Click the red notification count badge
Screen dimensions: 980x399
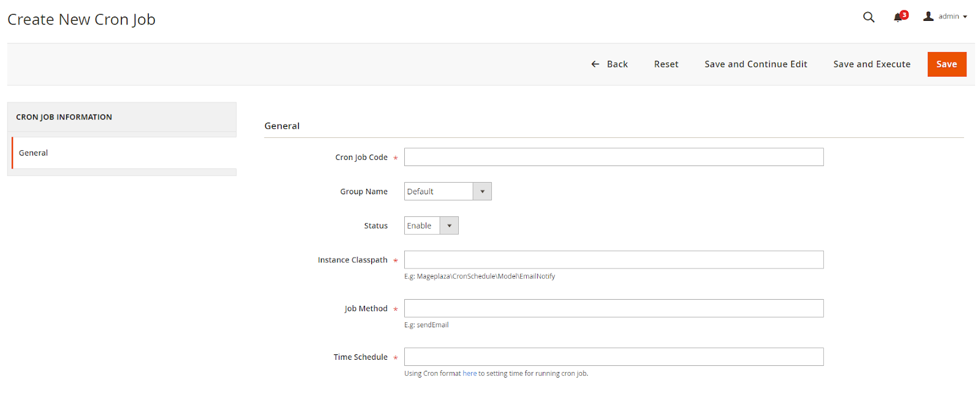coord(904,15)
